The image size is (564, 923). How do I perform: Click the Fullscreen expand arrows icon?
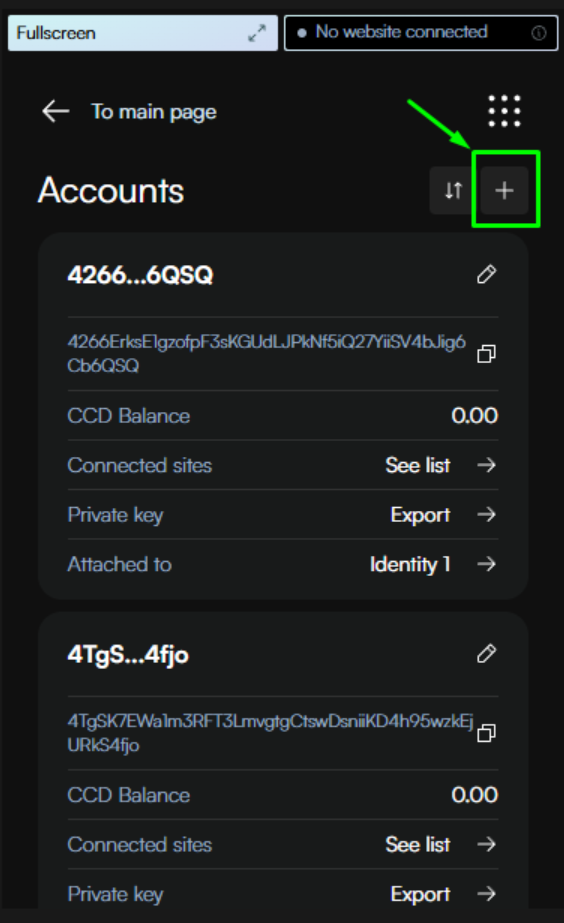click(257, 33)
